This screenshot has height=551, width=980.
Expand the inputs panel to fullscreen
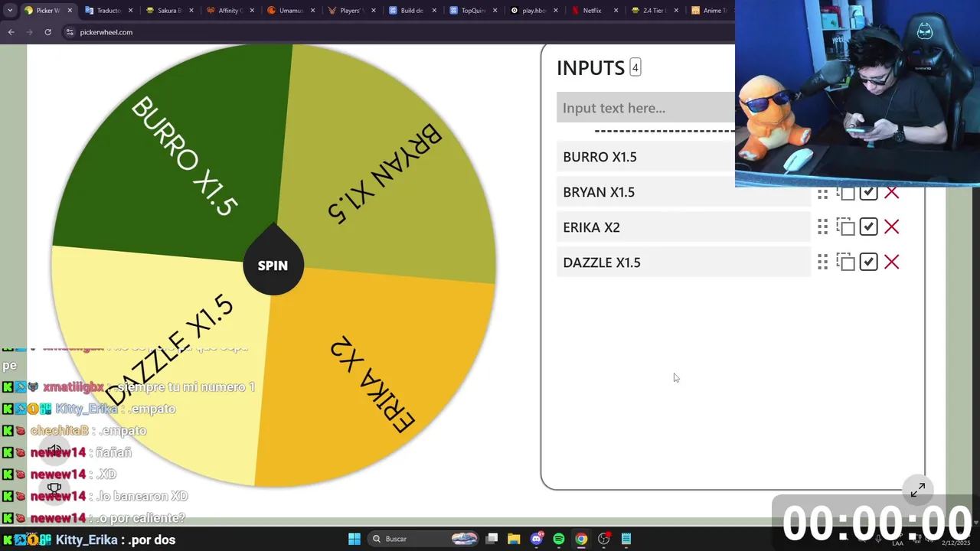[917, 490]
